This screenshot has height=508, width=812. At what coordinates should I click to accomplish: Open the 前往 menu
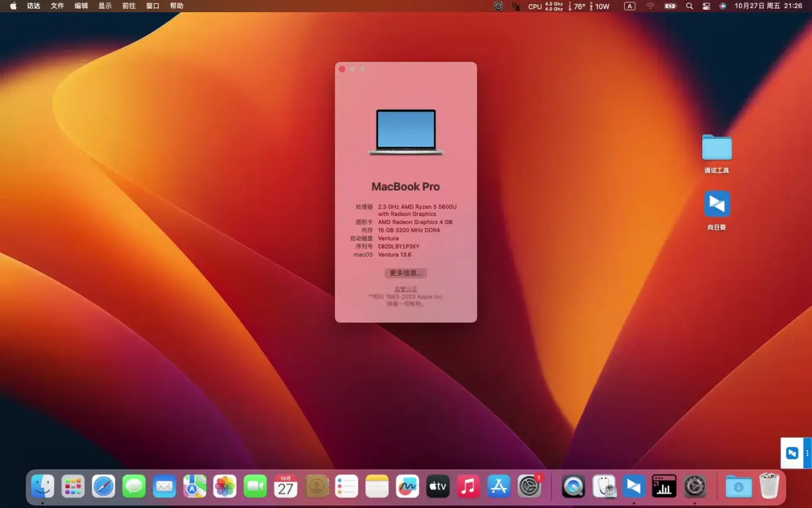128,6
